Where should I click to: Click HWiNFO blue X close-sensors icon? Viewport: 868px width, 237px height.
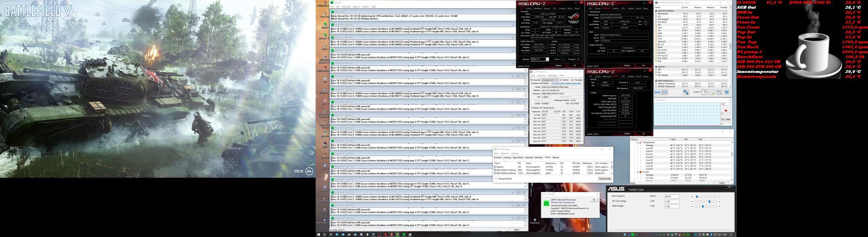[x=727, y=92]
